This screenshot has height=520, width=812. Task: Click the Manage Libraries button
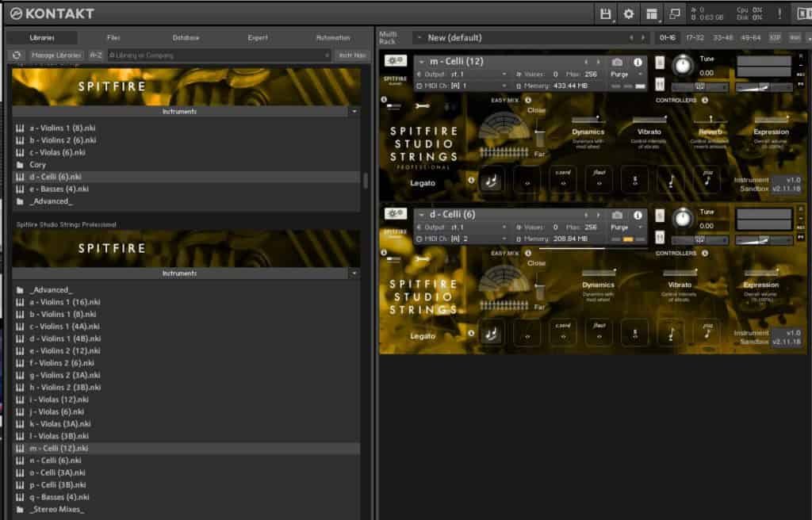[x=56, y=55]
